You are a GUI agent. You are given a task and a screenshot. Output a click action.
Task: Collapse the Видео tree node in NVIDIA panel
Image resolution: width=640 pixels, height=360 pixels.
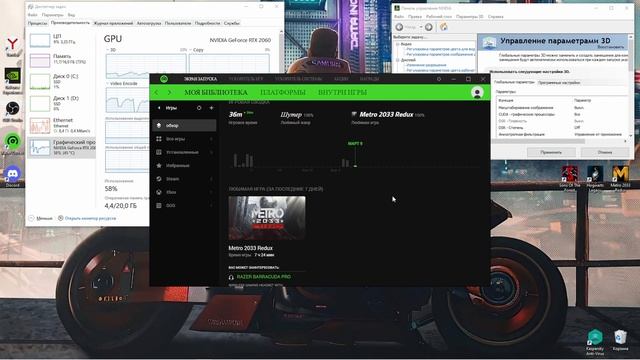(398, 44)
